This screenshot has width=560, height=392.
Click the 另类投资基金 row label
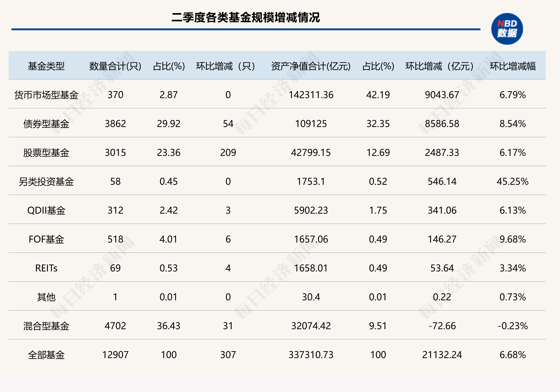point(46,181)
